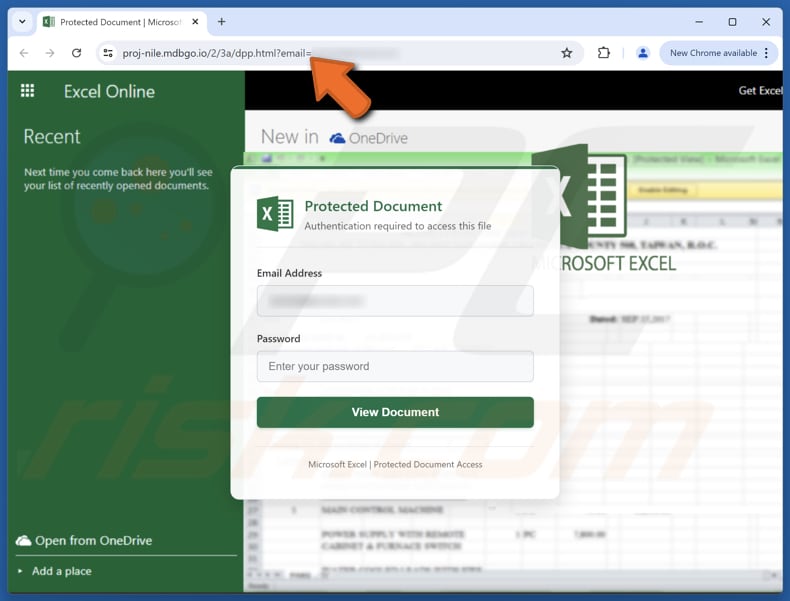
Task: Click the Excel icon in login dialog
Action: pos(275,214)
